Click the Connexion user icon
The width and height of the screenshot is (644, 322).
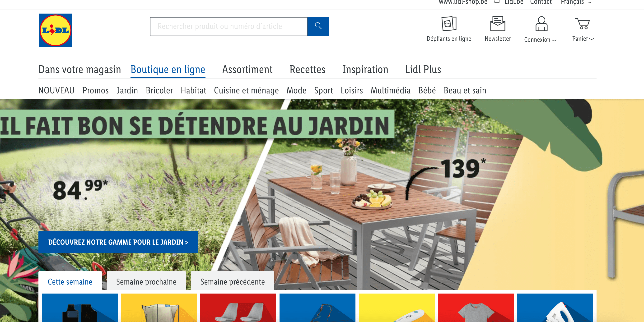pyautogui.click(x=541, y=24)
